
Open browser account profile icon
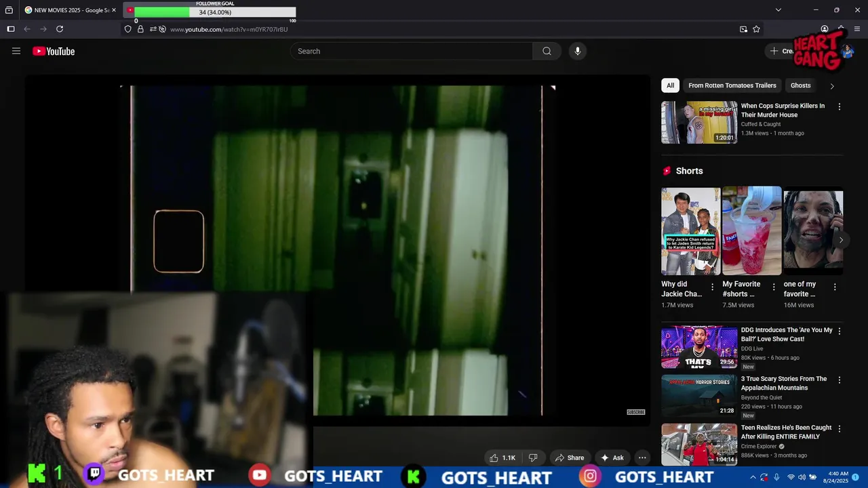pos(825,29)
